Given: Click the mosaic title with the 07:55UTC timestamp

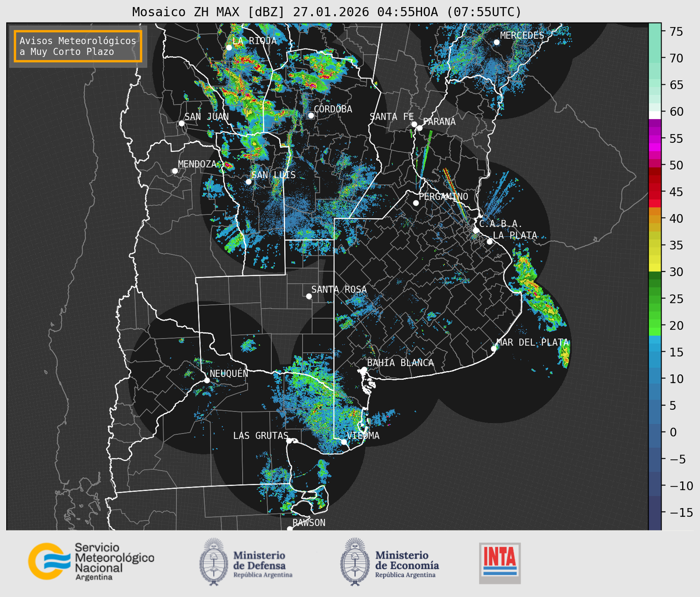Looking at the screenshot, I should point(327,12).
